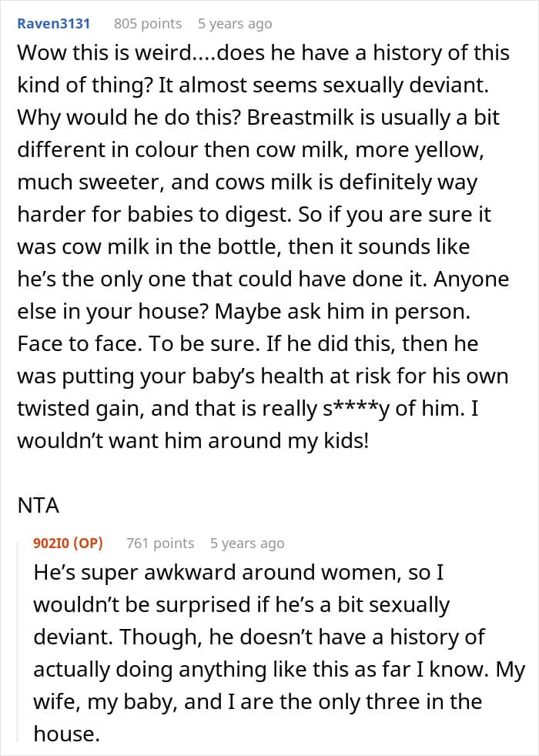
Task: Open the timestamp on 902I0's reply
Action: pyautogui.click(x=246, y=543)
